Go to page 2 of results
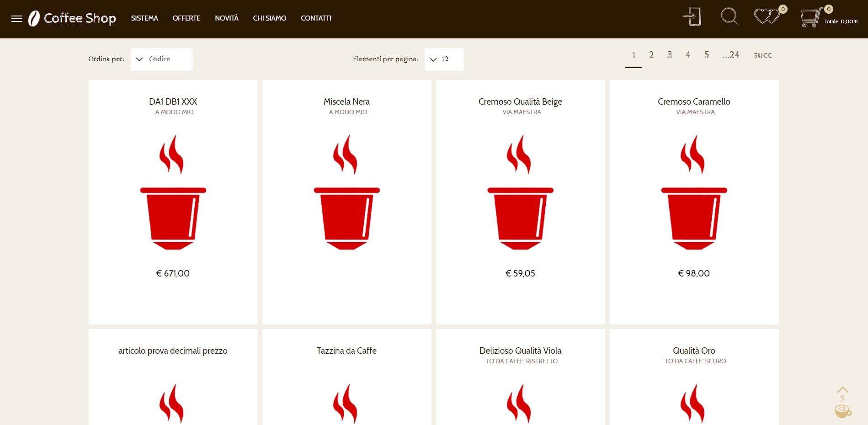 pyautogui.click(x=651, y=55)
